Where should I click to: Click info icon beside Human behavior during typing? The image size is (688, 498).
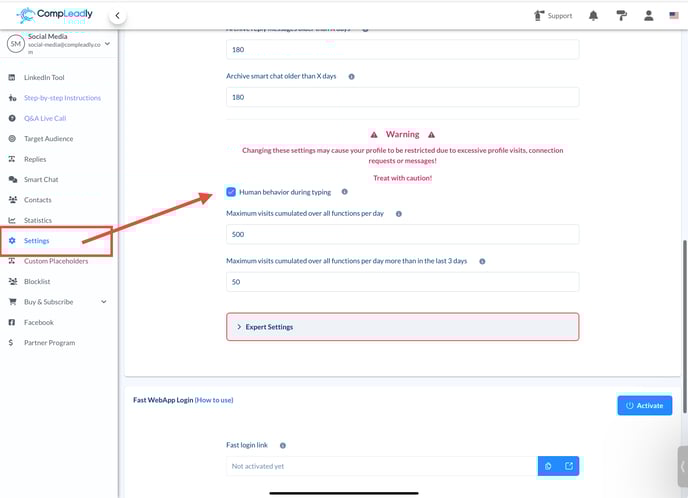(x=345, y=192)
